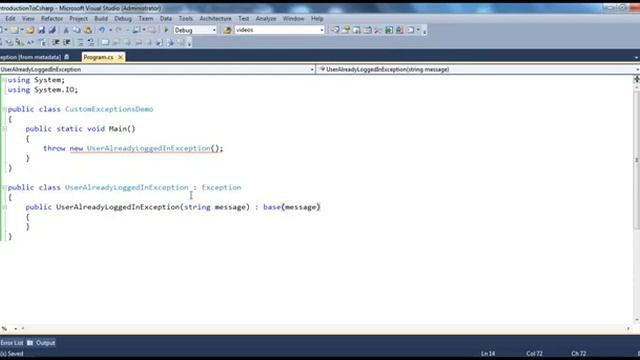Open the Edit menu

10,19
